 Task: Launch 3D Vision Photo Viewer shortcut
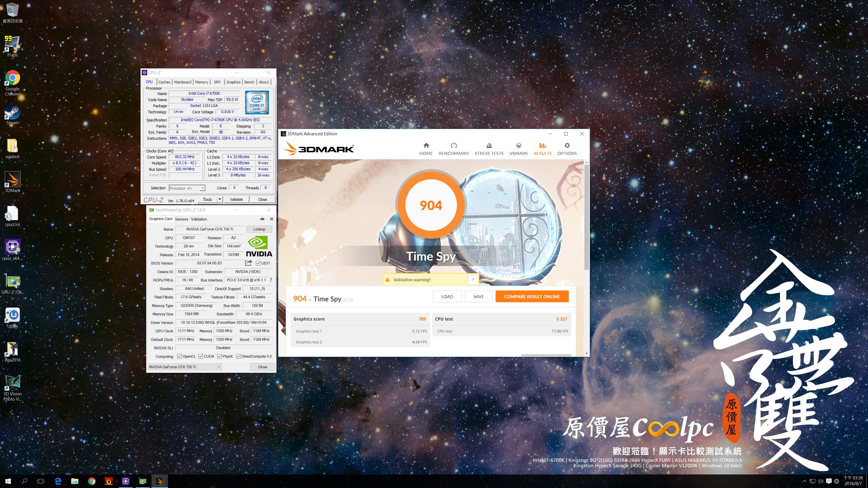(12, 388)
